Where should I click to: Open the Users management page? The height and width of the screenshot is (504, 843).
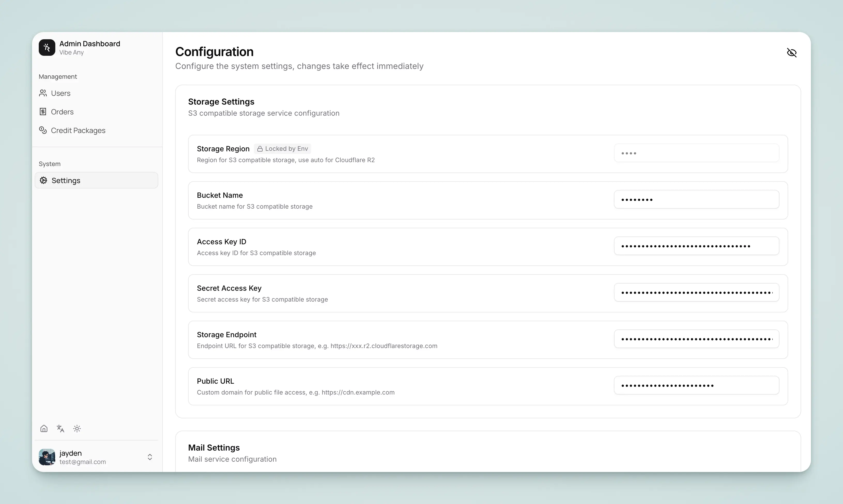[x=61, y=93]
